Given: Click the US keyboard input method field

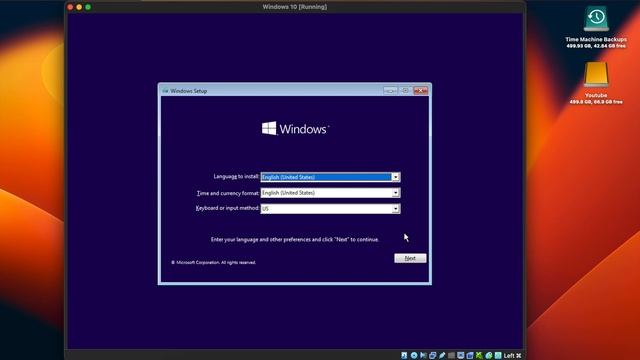Looking at the screenshot, I should [330, 209].
